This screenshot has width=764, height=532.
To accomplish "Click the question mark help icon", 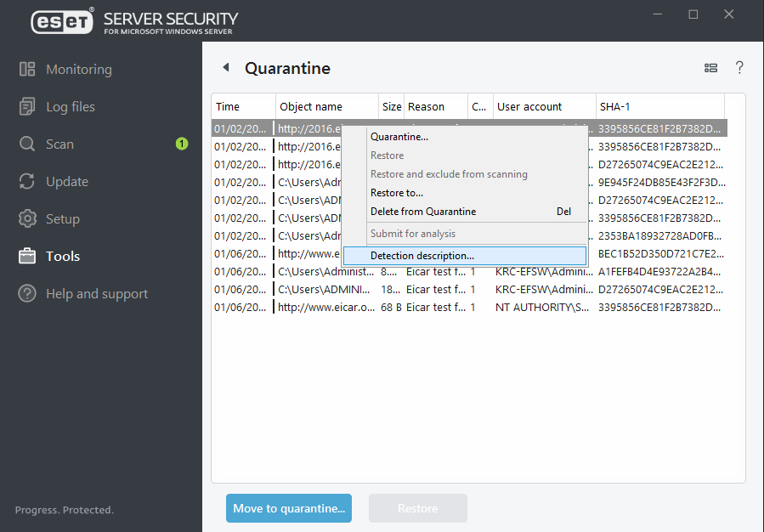I will click(739, 68).
